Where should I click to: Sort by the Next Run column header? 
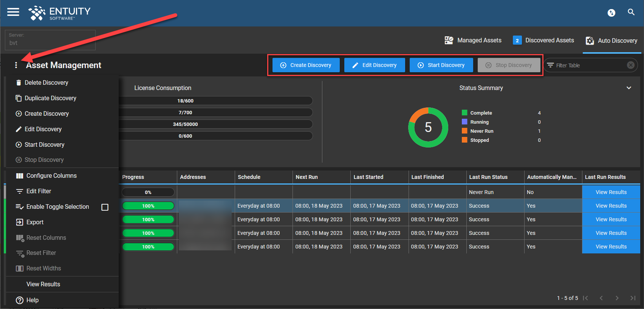click(x=322, y=177)
